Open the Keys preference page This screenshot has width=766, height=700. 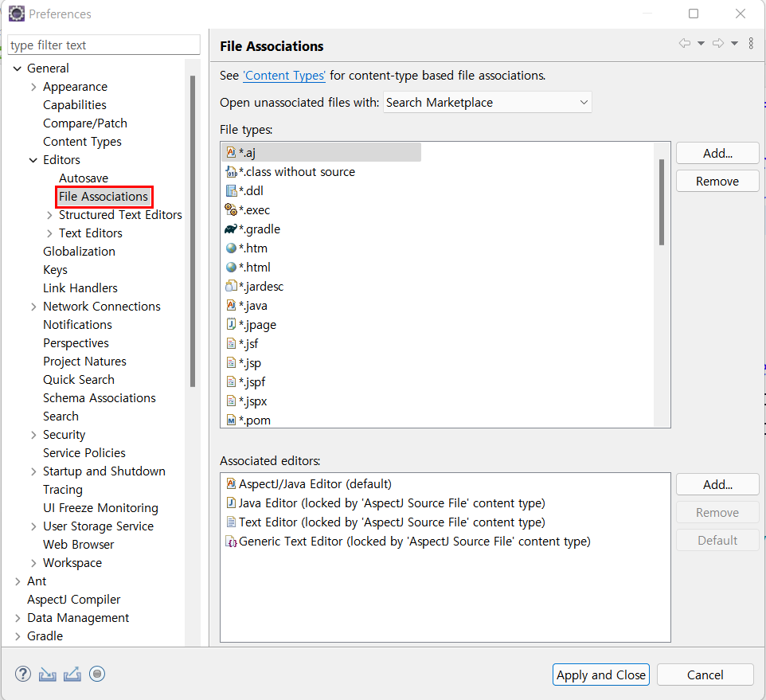pos(55,270)
